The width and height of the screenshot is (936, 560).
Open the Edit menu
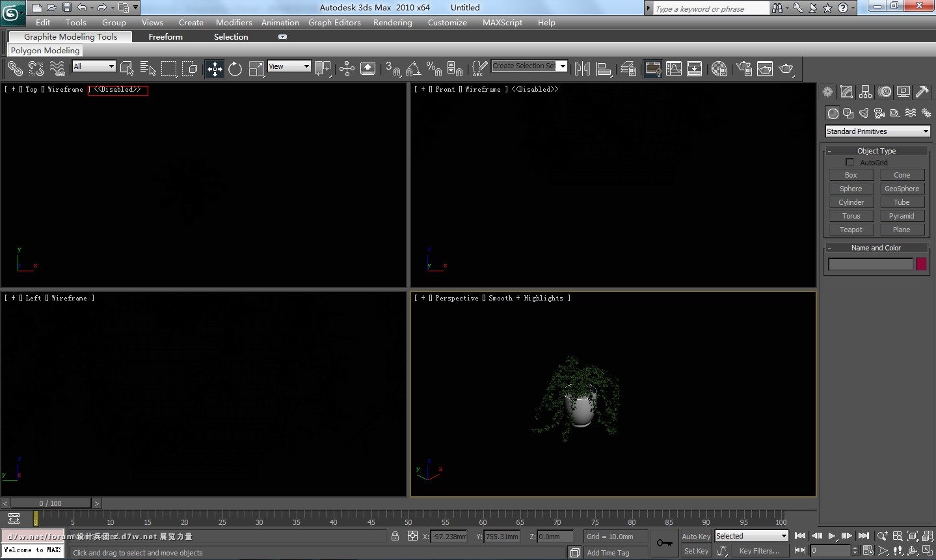tap(43, 23)
